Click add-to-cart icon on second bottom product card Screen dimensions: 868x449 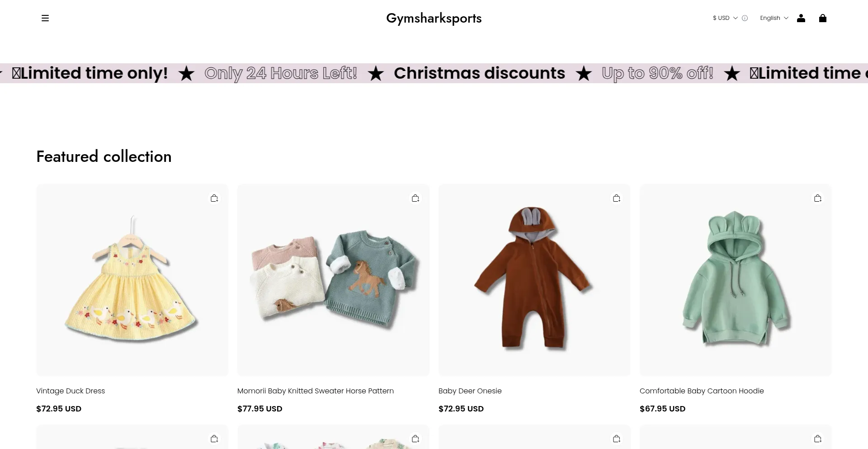coord(415,438)
